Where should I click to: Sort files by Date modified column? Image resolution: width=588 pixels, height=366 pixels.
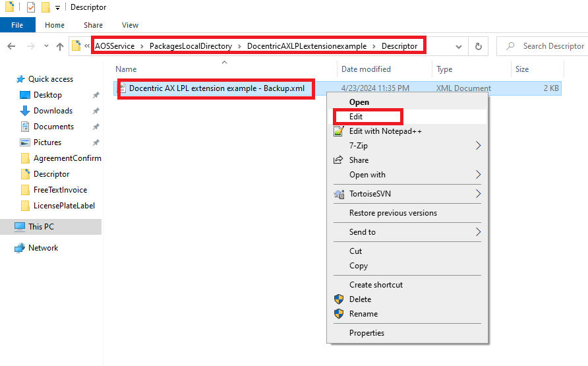pyautogui.click(x=366, y=69)
